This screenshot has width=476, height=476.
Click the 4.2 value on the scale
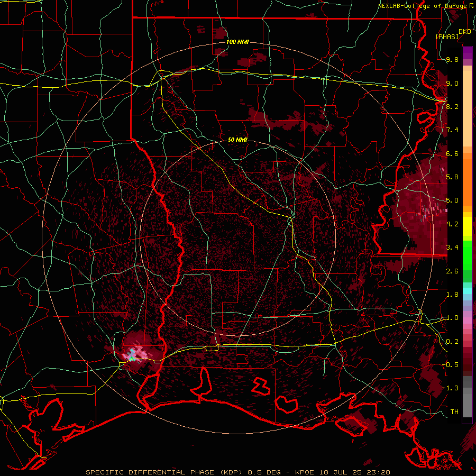[452, 224]
